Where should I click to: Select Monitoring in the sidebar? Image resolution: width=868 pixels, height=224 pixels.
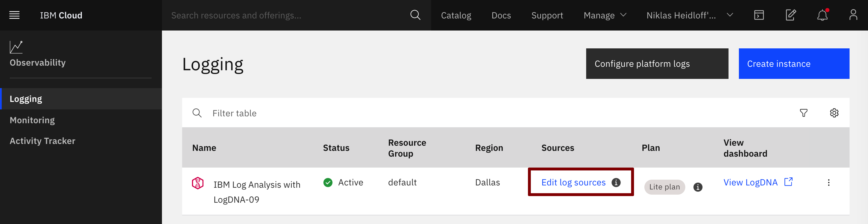81,120
